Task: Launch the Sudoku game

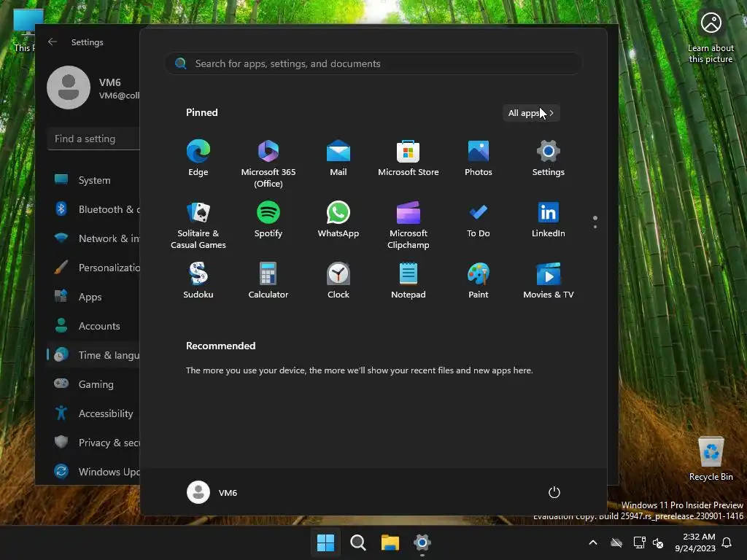Action: click(198, 281)
